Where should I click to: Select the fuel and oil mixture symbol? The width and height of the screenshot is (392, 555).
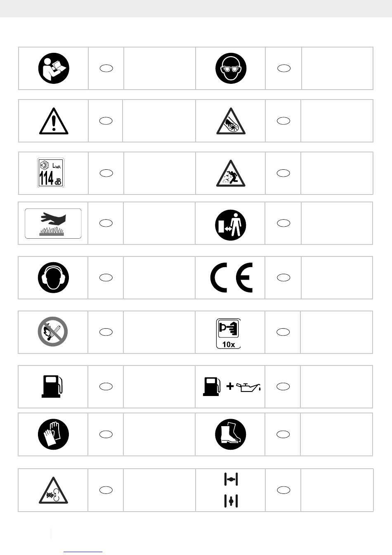231,387
